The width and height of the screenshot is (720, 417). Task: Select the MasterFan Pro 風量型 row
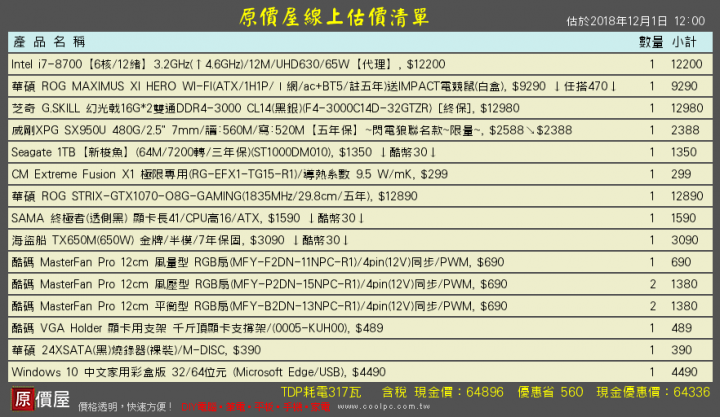360,262
